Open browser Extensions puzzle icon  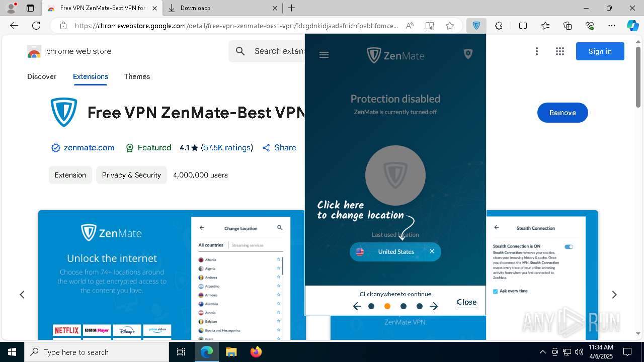pyautogui.click(x=499, y=26)
